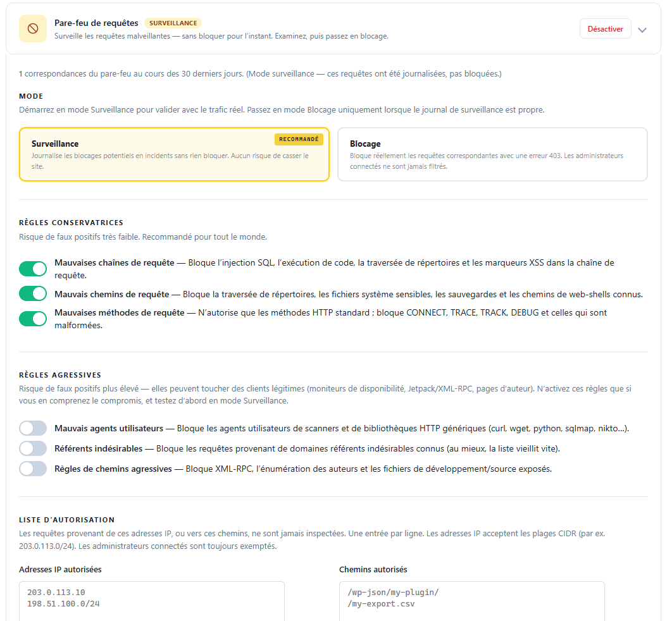Disable Mauvaises méthodes de requête switch
672x621 pixels.
coord(33,319)
